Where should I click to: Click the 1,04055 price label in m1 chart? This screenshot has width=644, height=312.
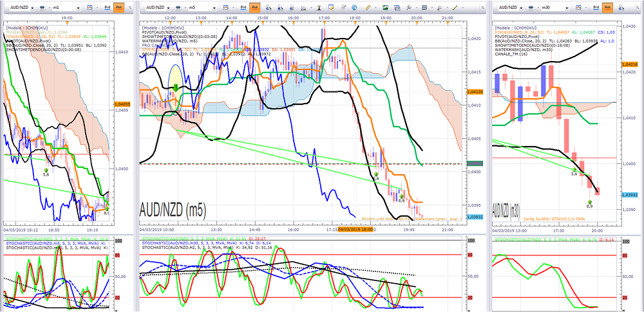click(x=123, y=104)
